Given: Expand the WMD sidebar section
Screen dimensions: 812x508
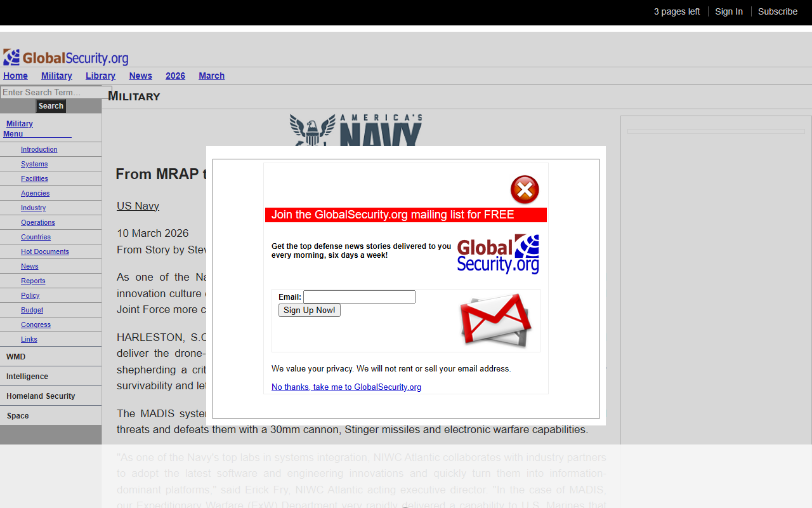Looking at the screenshot, I should (x=51, y=357).
